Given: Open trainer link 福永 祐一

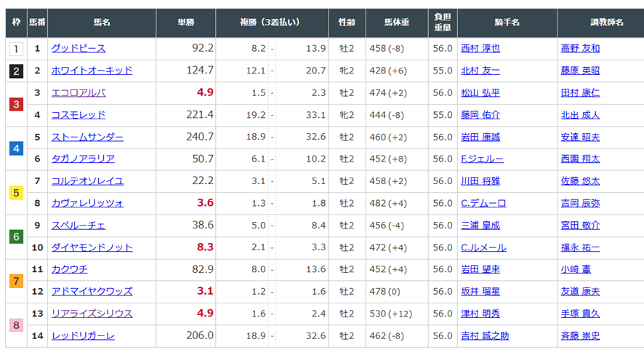Looking at the screenshot, I should click(580, 247).
